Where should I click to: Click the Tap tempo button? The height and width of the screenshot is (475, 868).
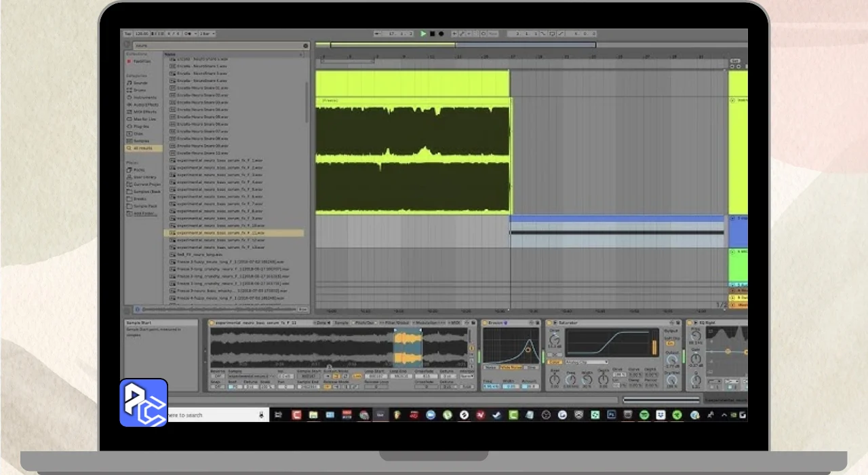pyautogui.click(x=127, y=33)
